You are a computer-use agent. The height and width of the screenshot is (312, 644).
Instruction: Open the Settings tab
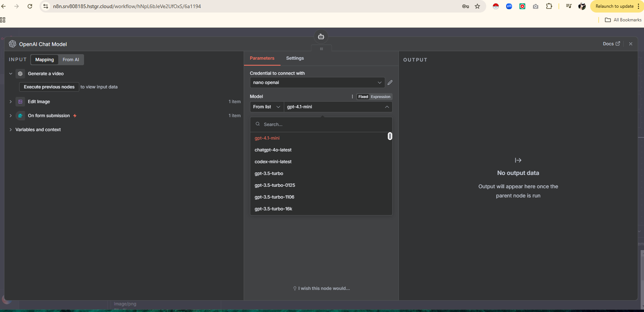[x=295, y=58]
